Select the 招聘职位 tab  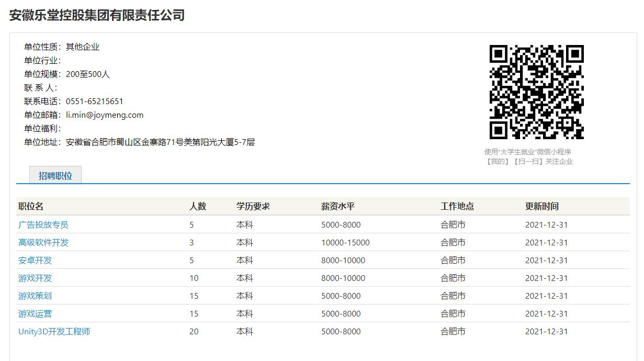pos(55,176)
